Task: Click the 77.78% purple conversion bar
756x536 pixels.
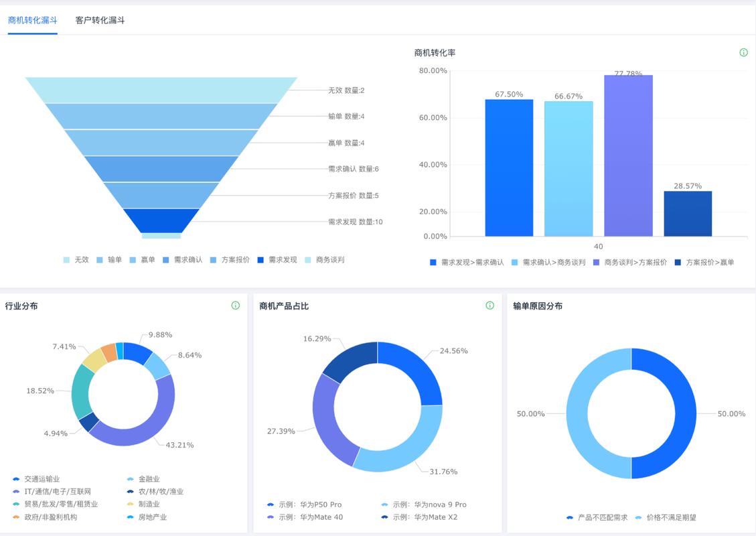Action: [x=628, y=155]
